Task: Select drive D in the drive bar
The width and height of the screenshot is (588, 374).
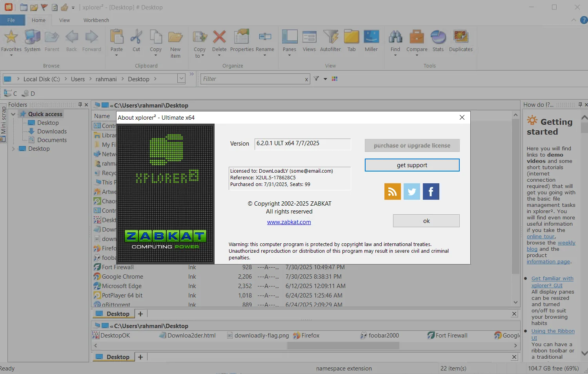Action: (x=28, y=93)
